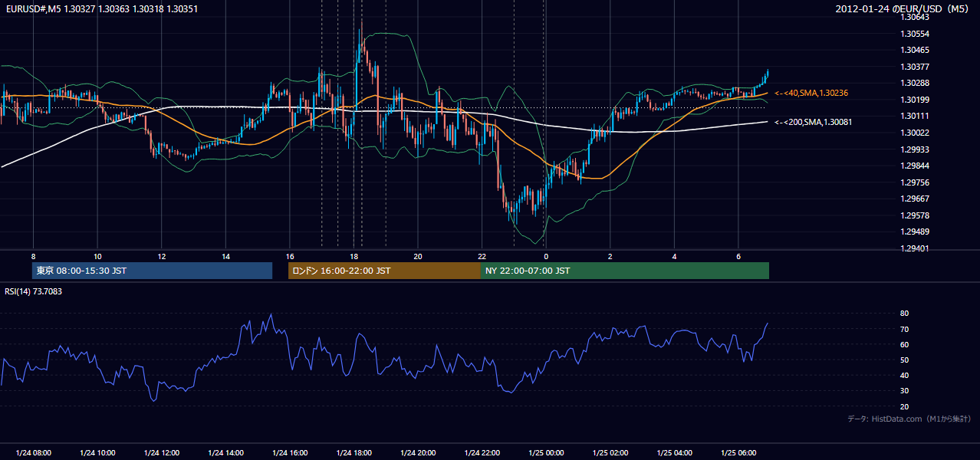This screenshot has width=980, height=460.
Task: Click the 1/24 08:00 bottom time label
Action: pyautogui.click(x=33, y=452)
